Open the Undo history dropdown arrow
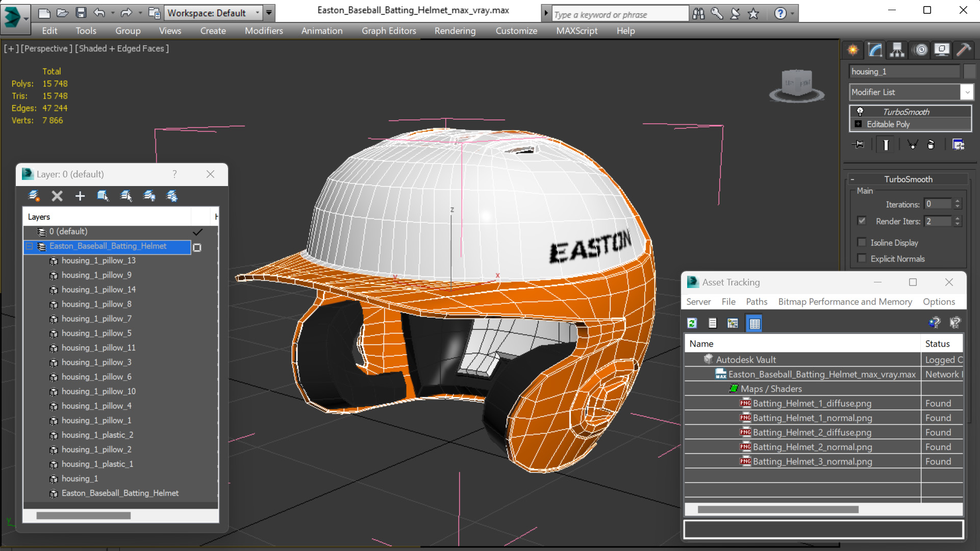 [112, 13]
